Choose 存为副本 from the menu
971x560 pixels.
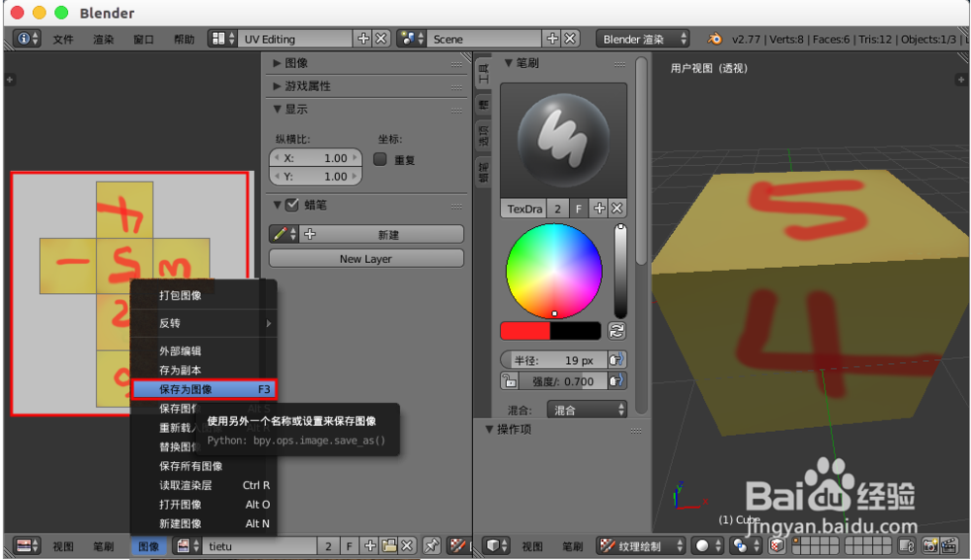[204, 370]
